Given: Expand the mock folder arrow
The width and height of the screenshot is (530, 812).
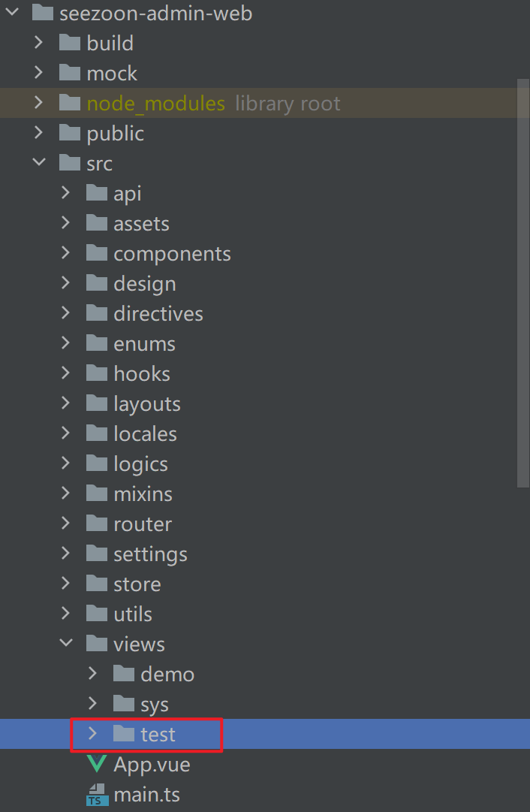Looking at the screenshot, I should click(39, 73).
